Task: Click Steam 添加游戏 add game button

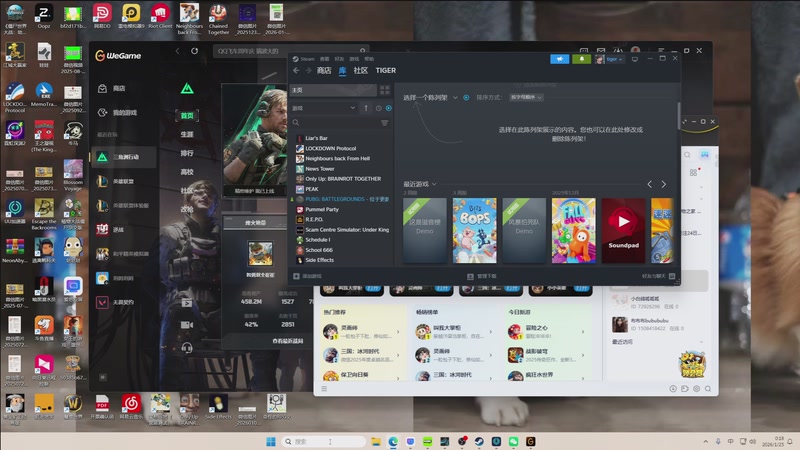Action: click(x=308, y=277)
